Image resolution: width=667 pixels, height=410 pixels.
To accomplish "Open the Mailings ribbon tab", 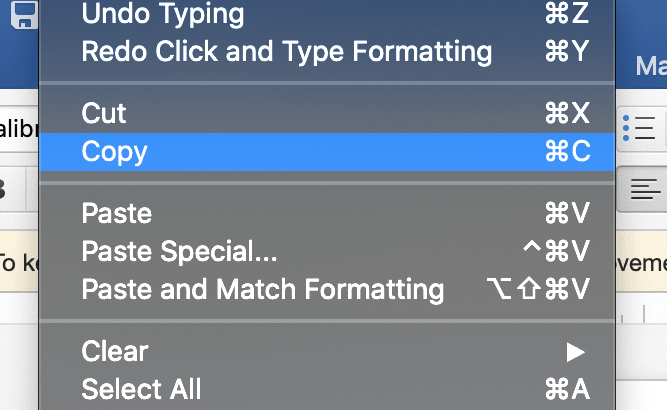I will pos(651,66).
